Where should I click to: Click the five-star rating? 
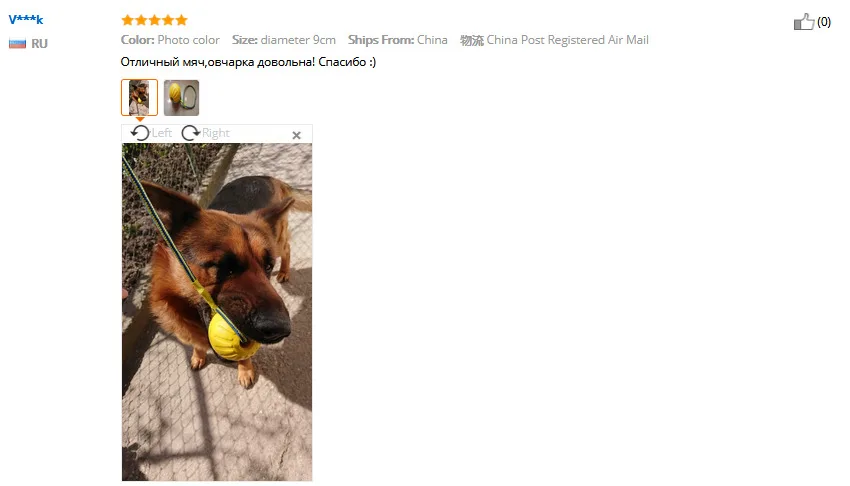(x=154, y=20)
